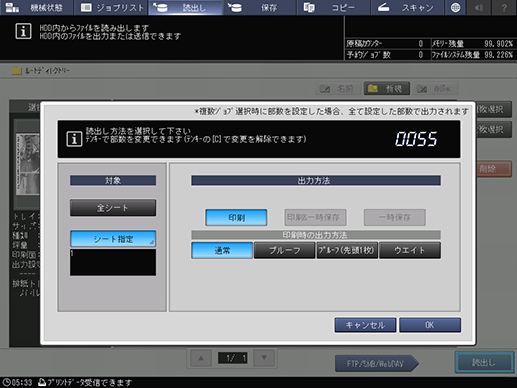Click the printer status icon at bottom
The image size is (517, 388).
[x=42, y=382]
